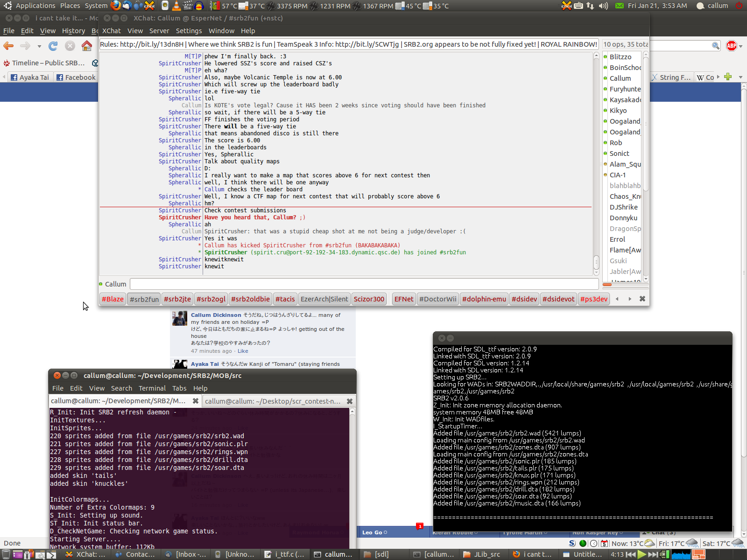Open a new Firefox tab with green plus
The image size is (747, 560).
click(728, 77)
